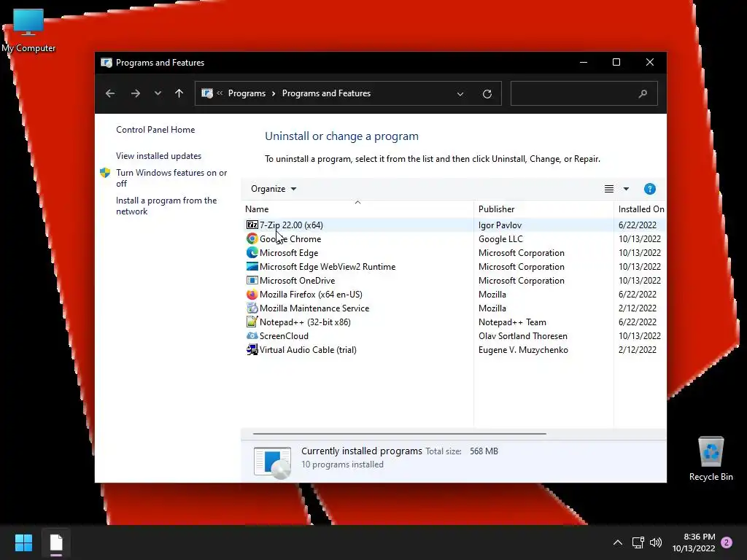Click the Programs and Features title icon
Image resolution: width=747 pixels, height=560 pixels.
pos(107,63)
